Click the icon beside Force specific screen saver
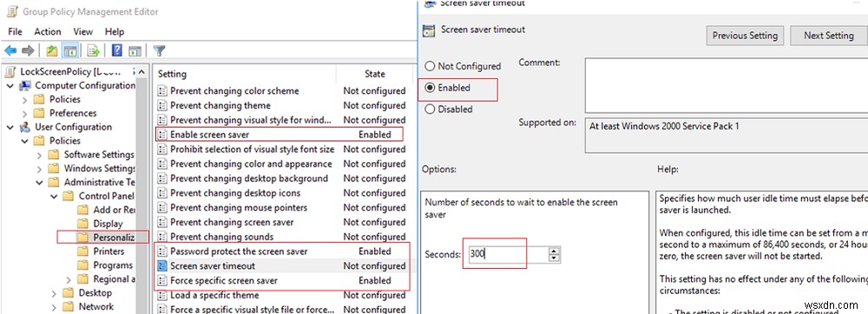 tap(162, 280)
